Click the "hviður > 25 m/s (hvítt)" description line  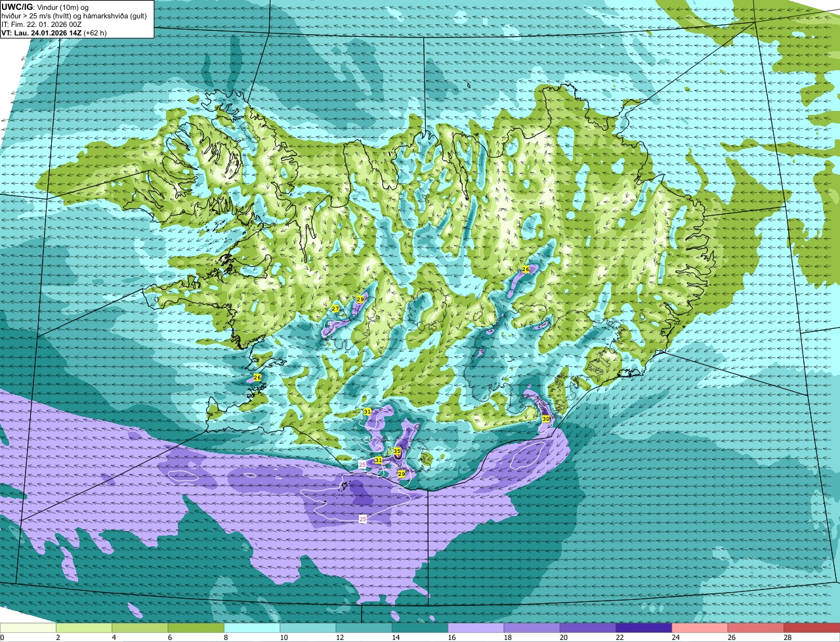pos(75,15)
